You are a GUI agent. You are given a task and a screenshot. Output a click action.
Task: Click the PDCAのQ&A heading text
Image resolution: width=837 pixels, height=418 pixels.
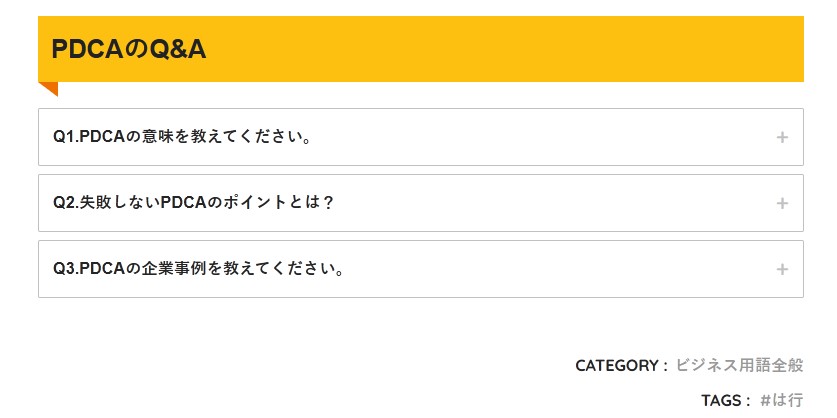click(x=128, y=49)
